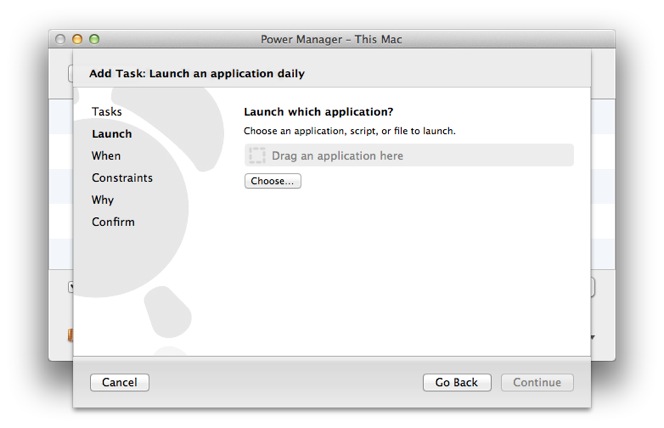
Task: Select the Confirm step in sidebar
Action: coord(113,222)
